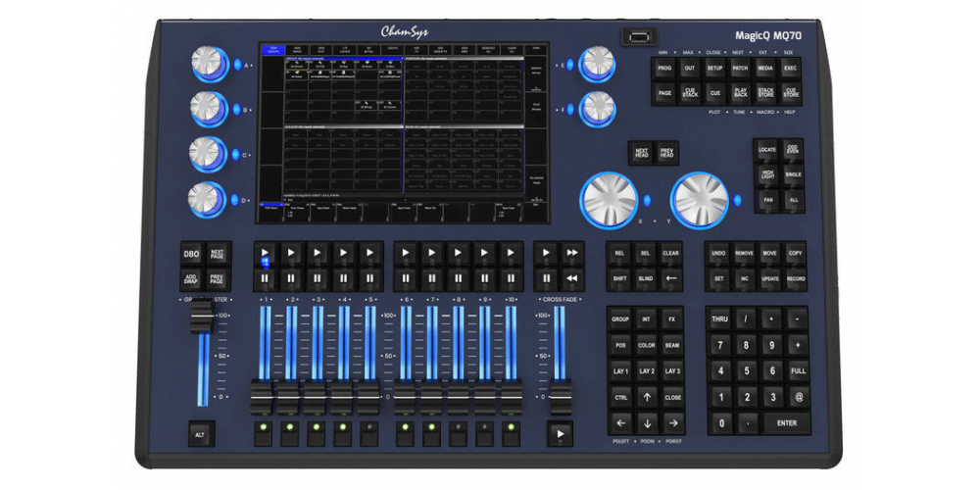Viewport: 980px width, 490px height.
Task: Toggle the ADD SWAP button
Action: click(x=191, y=278)
